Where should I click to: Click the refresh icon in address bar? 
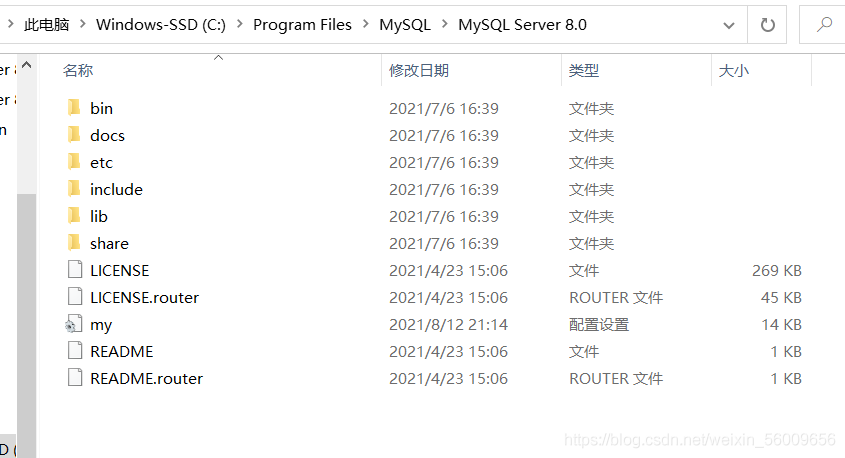[x=767, y=25]
